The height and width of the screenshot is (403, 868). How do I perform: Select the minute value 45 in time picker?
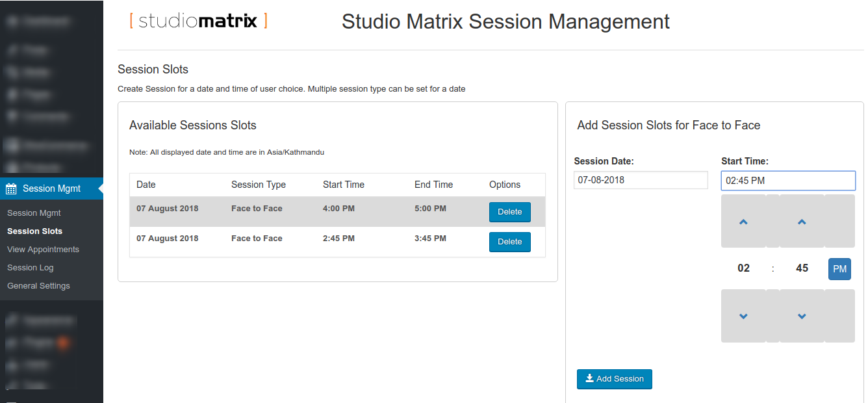pyautogui.click(x=802, y=268)
